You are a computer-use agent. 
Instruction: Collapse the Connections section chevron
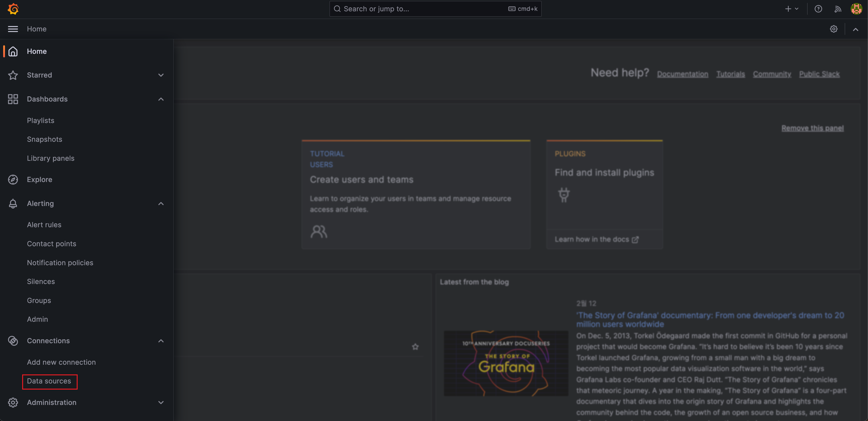pos(161,341)
